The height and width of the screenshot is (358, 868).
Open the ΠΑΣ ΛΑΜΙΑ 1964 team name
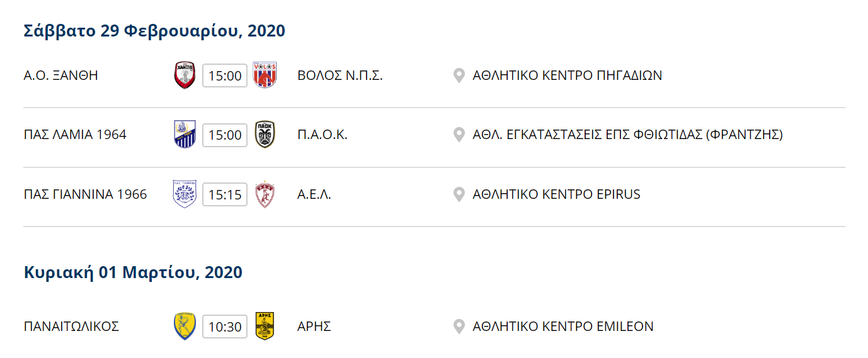pyautogui.click(x=75, y=135)
